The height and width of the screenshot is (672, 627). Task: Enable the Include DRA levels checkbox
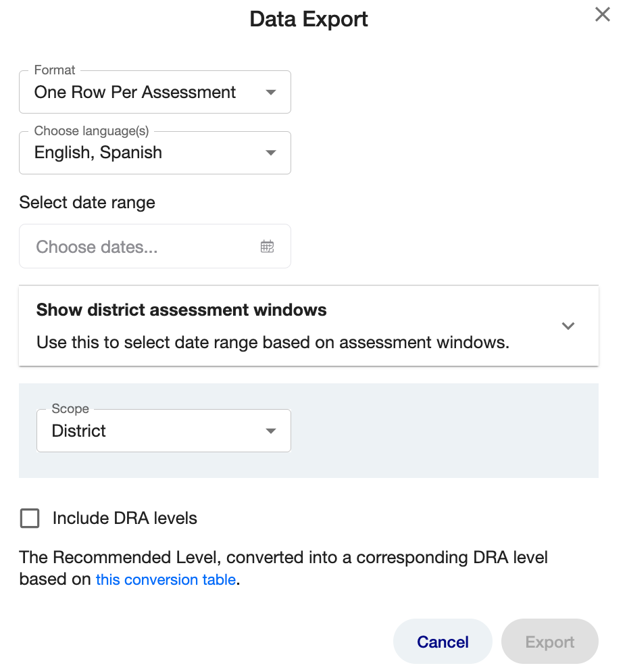(30, 518)
